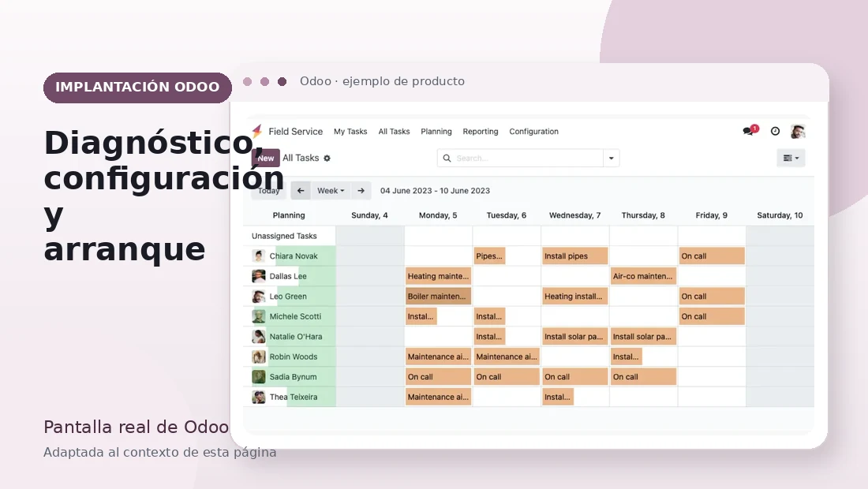This screenshot has width=868, height=489.
Task: Open Natalie O'Hara's Wednesday Install solar task
Action: click(574, 336)
